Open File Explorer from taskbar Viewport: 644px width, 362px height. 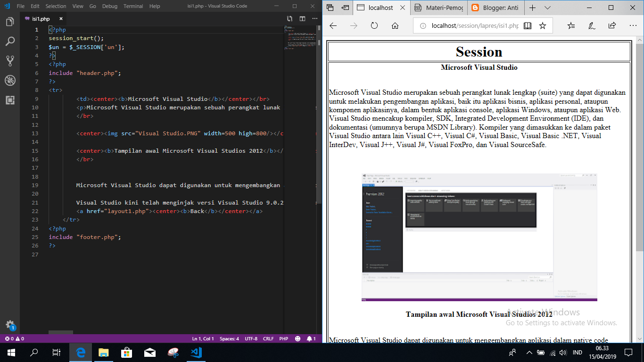104,353
